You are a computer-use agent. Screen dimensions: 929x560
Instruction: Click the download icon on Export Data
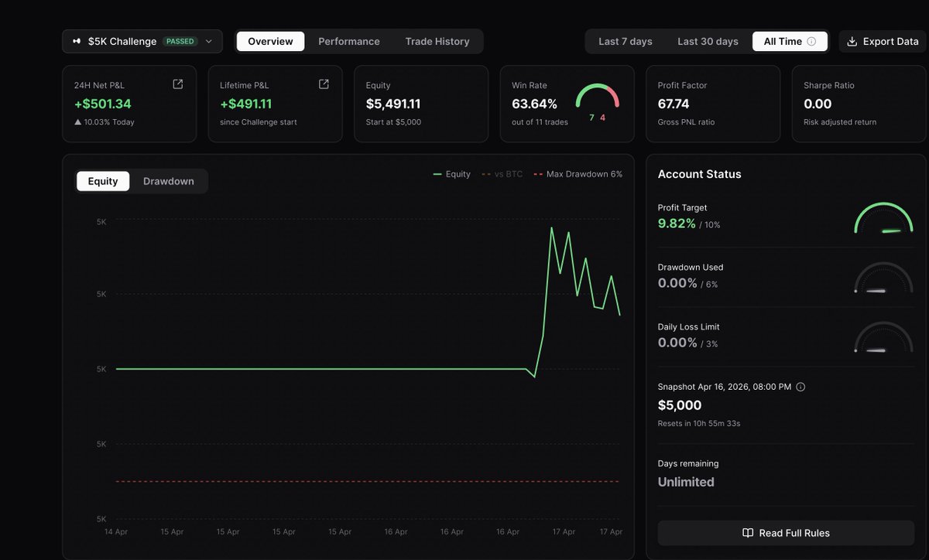852,42
